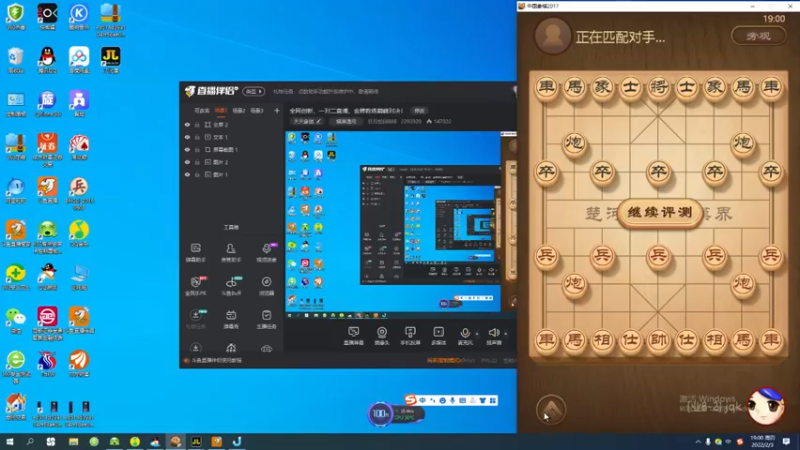Select the red 兵 chess game desktop icon
The image size is (800, 450).
click(x=79, y=193)
